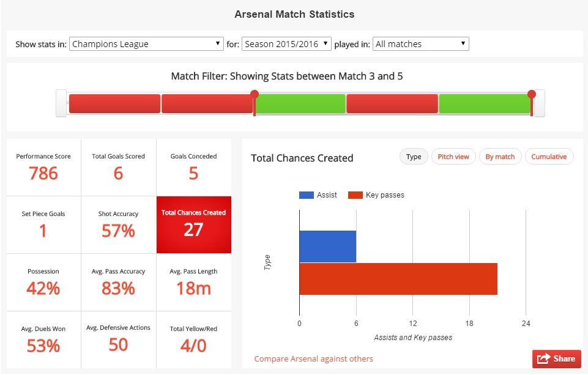Toggle the red Key passes legend swatch
Image resolution: width=588 pixels, height=375 pixels.
(x=355, y=195)
